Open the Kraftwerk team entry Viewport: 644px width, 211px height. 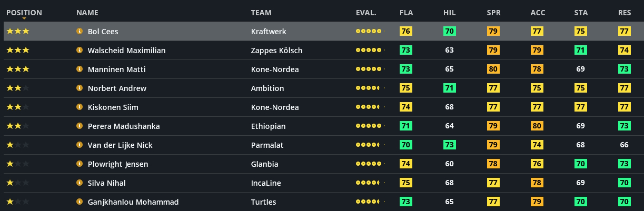(269, 32)
